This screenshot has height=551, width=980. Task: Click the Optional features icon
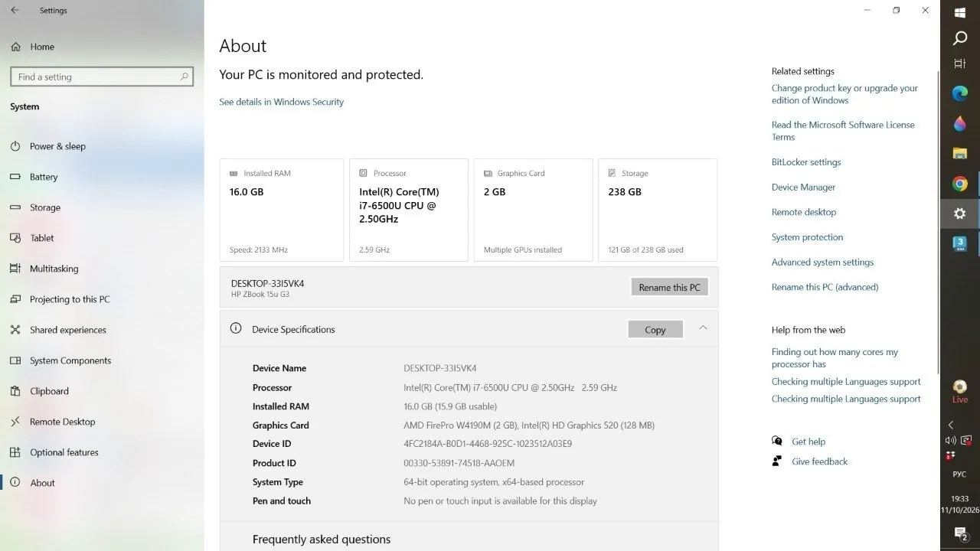click(15, 452)
